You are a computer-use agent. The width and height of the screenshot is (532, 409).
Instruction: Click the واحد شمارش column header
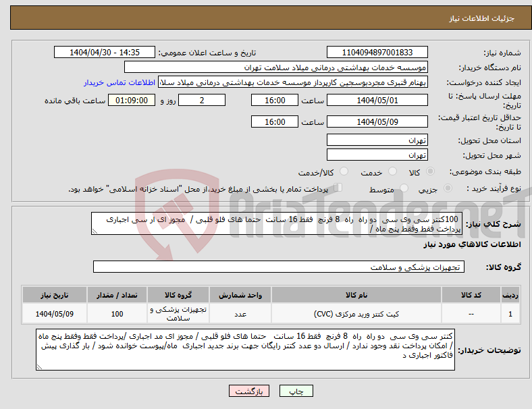point(240,295)
